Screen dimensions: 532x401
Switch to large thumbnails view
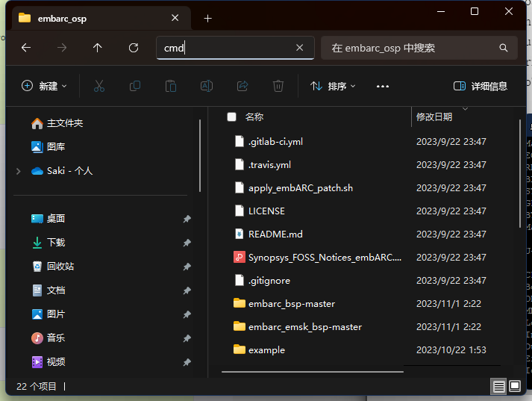pyautogui.click(x=515, y=386)
